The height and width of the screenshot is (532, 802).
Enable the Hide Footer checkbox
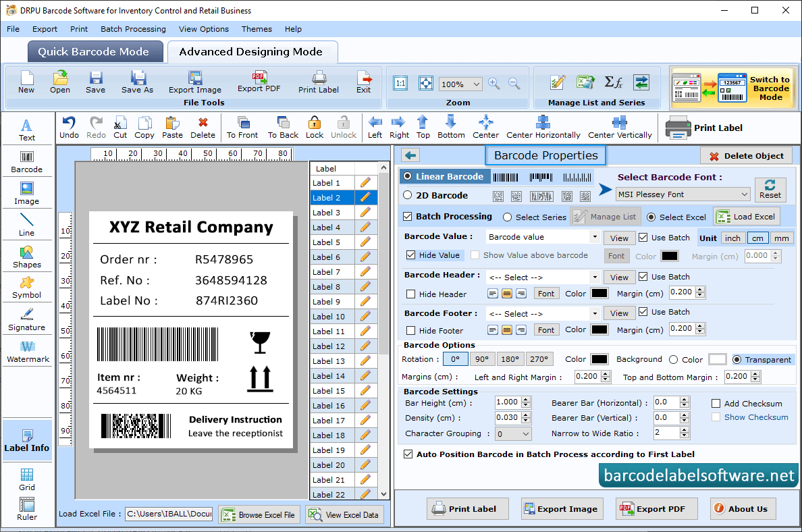tap(410, 330)
